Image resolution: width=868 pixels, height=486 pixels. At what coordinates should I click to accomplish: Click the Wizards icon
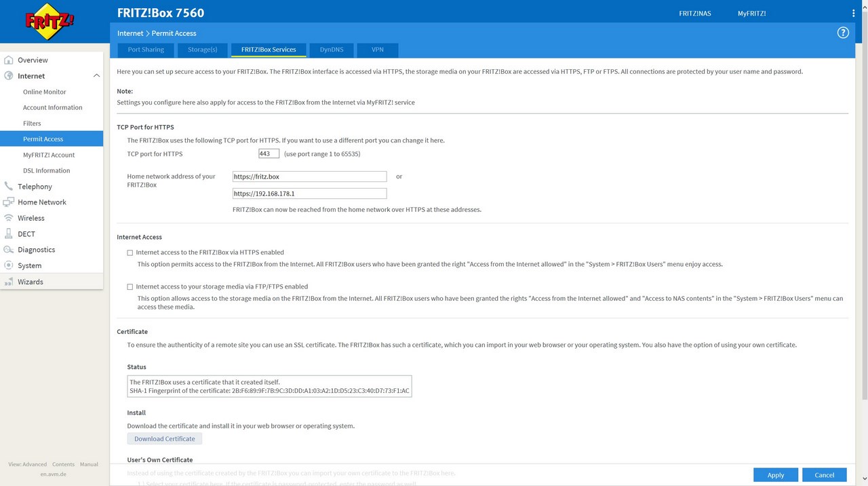[x=9, y=282]
